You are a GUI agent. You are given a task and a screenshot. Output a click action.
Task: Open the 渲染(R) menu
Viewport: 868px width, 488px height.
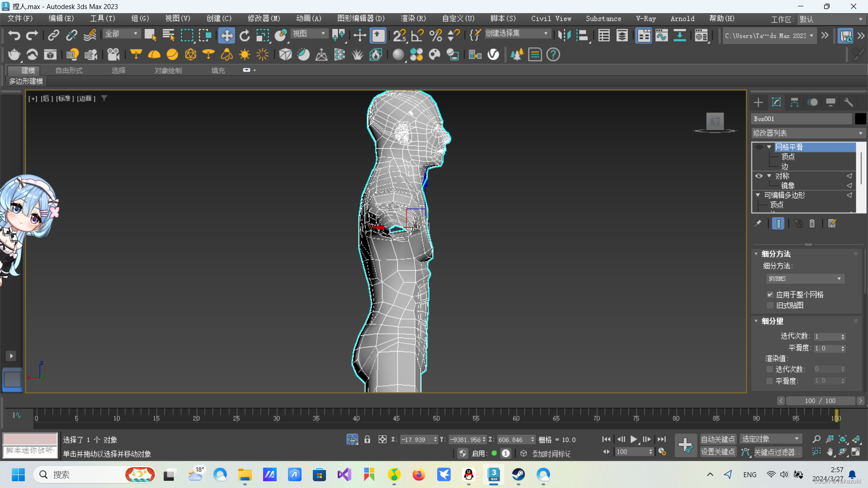[x=413, y=19]
